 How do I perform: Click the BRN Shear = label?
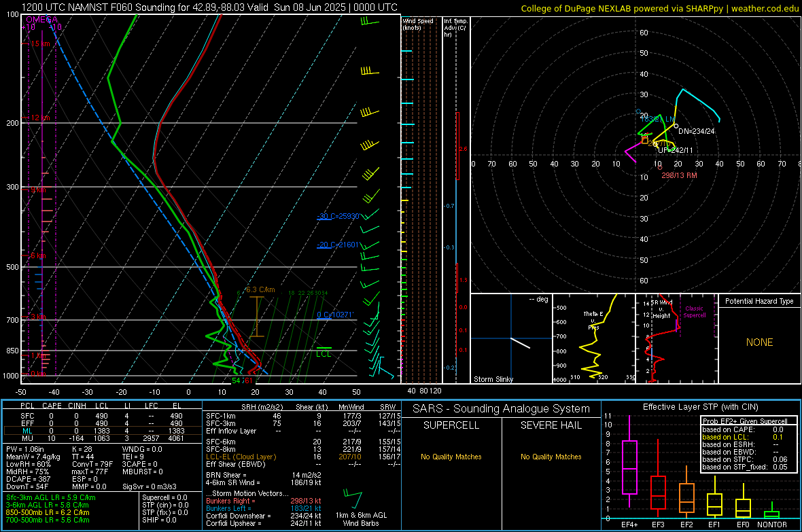pyautogui.click(x=226, y=475)
